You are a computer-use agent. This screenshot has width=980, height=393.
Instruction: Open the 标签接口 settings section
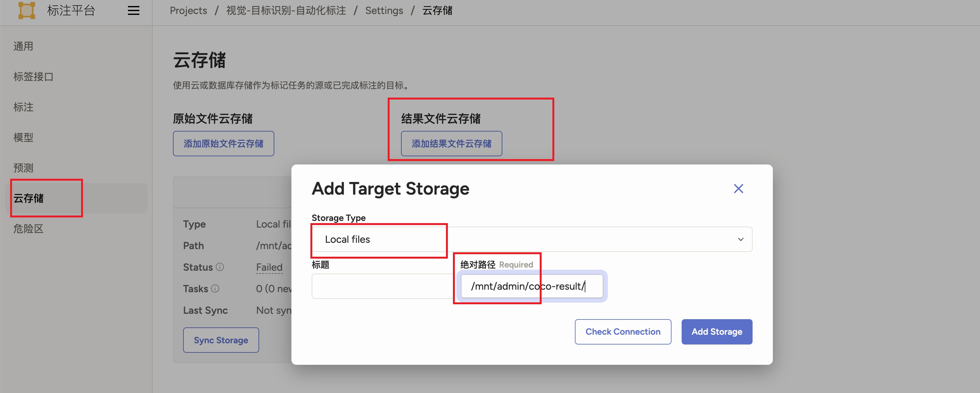[33, 77]
